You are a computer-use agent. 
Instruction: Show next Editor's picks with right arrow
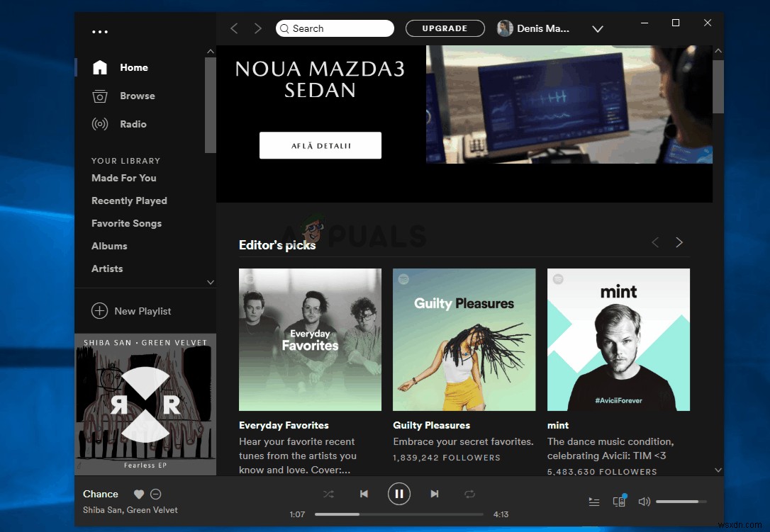point(679,242)
